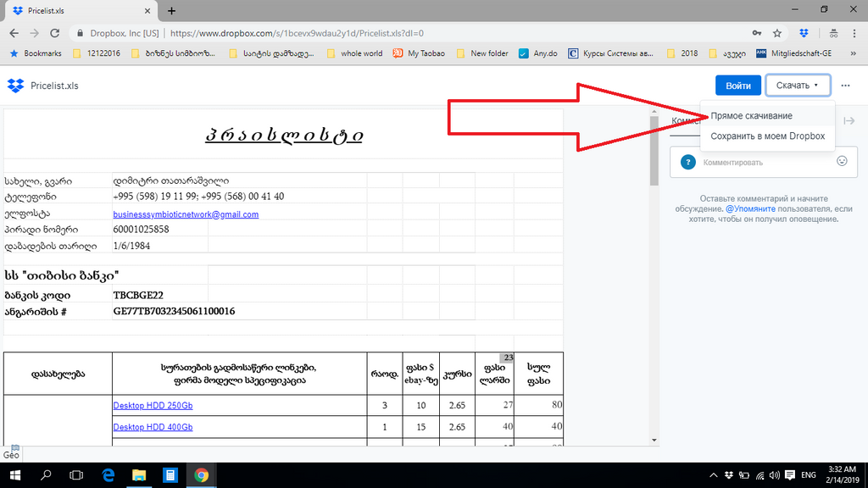Image resolution: width=868 pixels, height=488 pixels.
Task: Open the 2018 bookmark folder
Action: pos(682,53)
